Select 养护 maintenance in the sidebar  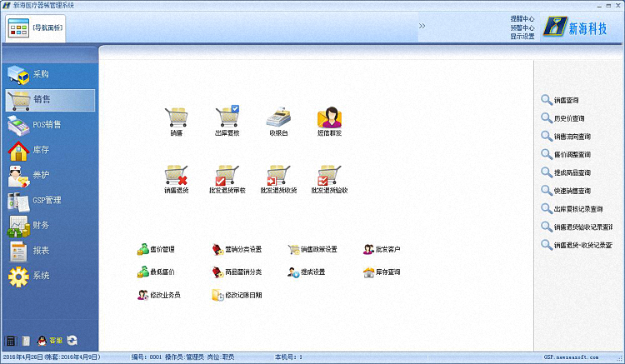[50, 175]
